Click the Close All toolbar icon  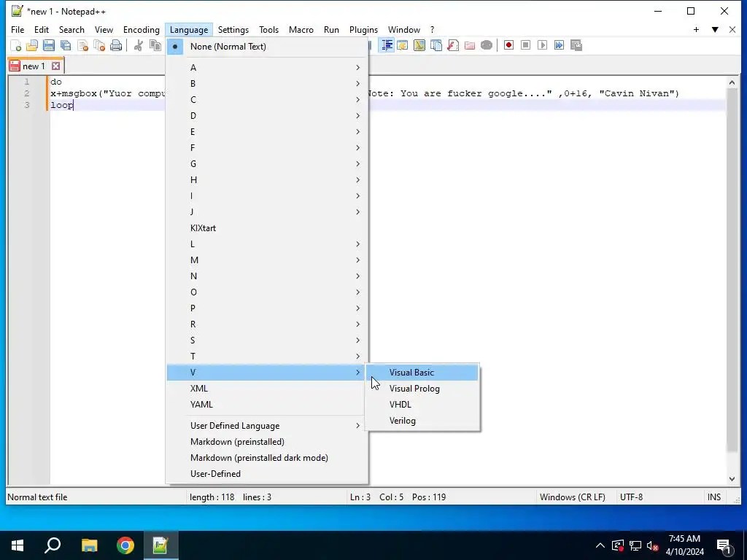click(x=99, y=45)
